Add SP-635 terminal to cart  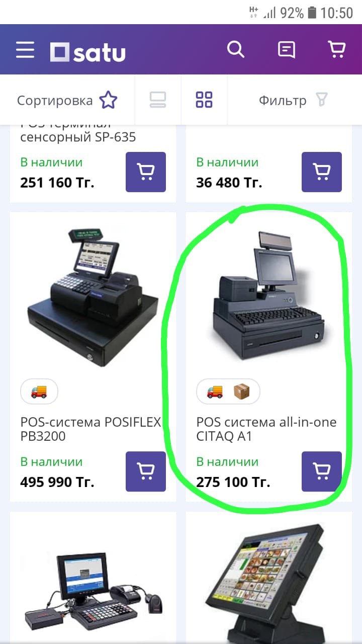(146, 172)
